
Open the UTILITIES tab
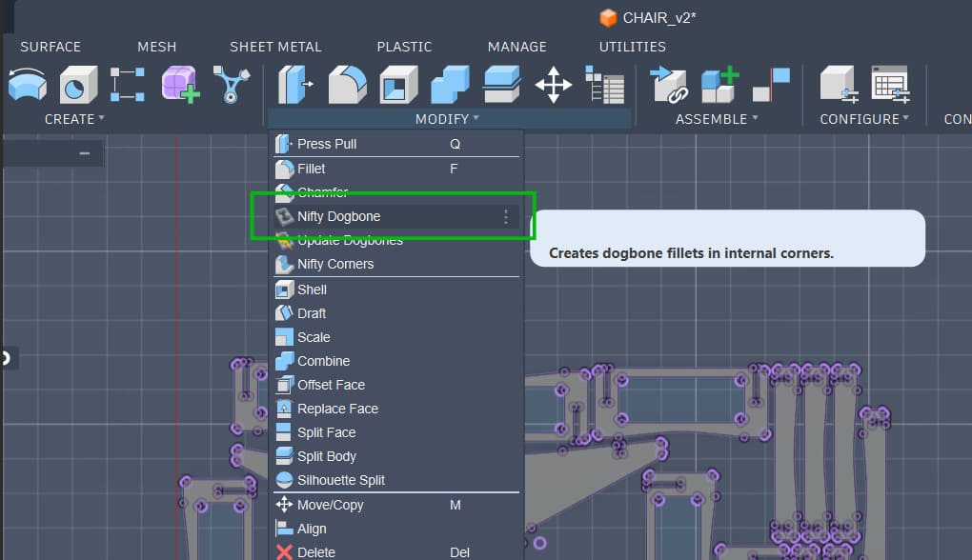coord(633,47)
